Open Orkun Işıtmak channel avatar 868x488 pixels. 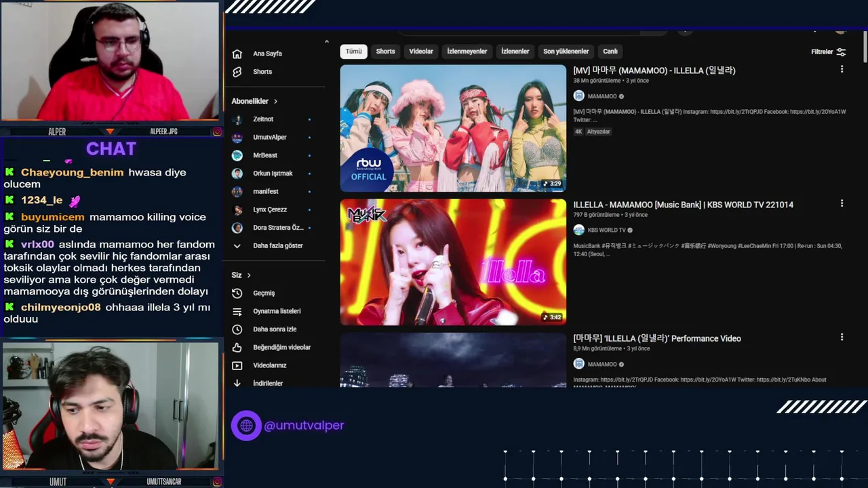pos(237,174)
